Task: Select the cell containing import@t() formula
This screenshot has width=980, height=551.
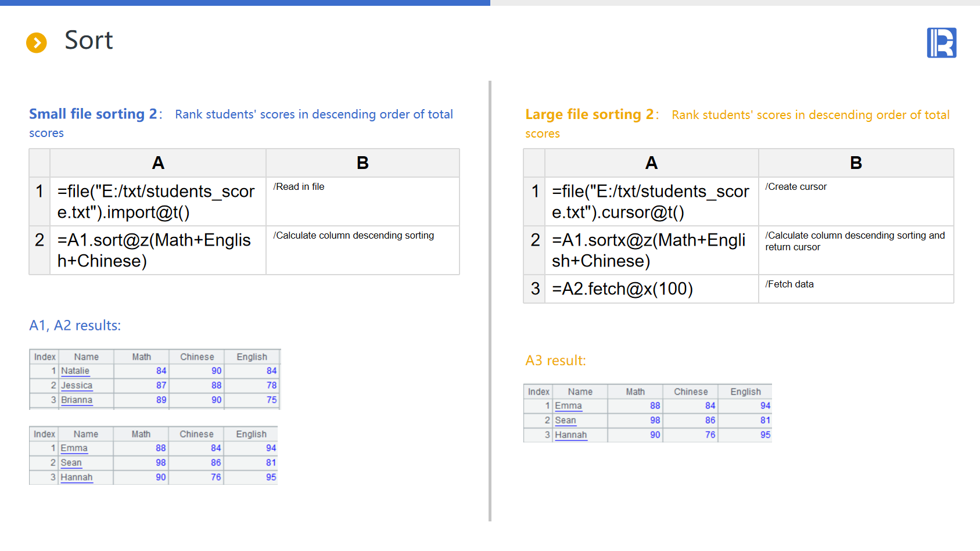Action: (157, 201)
